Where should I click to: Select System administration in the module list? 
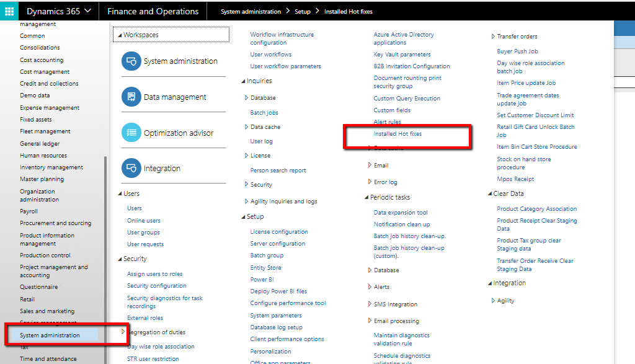pos(50,335)
